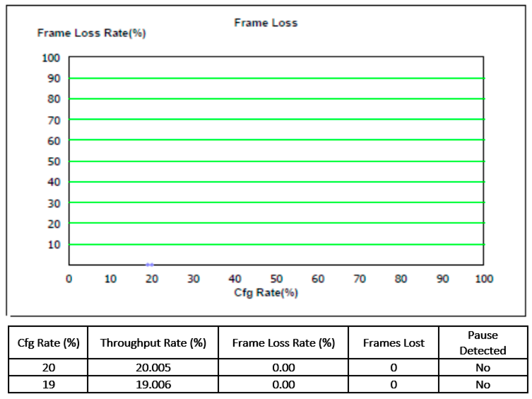Click Frame Loss Rate 0.00 in the 19 row
The width and height of the screenshot is (532, 399).
click(283, 385)
